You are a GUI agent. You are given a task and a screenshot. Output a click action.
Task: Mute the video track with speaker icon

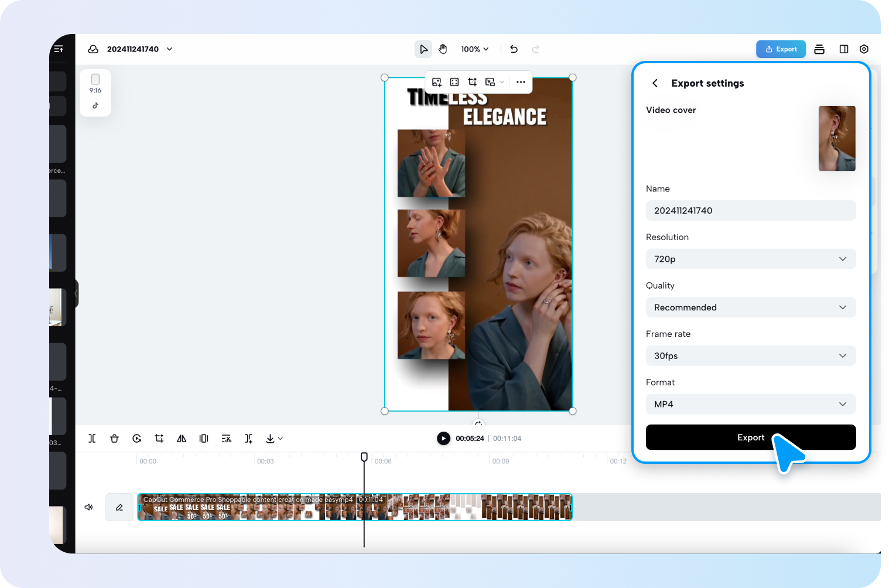click(88, 507)
